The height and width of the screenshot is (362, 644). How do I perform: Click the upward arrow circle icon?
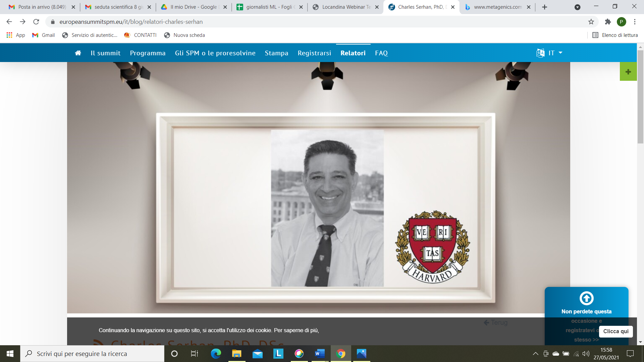pos(586,298)
